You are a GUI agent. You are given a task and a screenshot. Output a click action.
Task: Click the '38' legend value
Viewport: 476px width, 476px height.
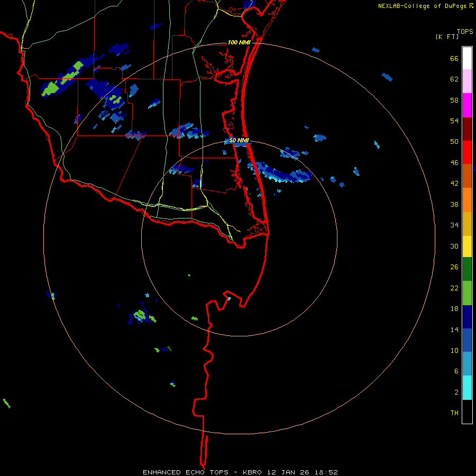pyautogui.click(x=454, y=205)
